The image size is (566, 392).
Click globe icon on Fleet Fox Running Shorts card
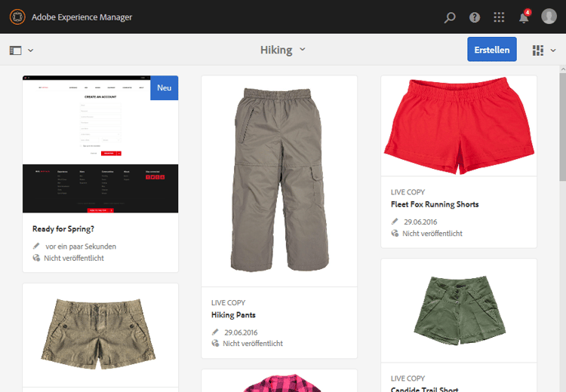click(x=395, y=233)
